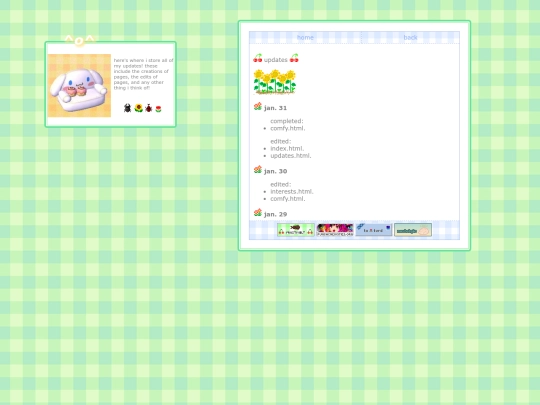This screenshot has height=405, width=540.
Task: Select comfy.html under jan. 31 completed
Action: pyautogui.click(x=288, y=128)
